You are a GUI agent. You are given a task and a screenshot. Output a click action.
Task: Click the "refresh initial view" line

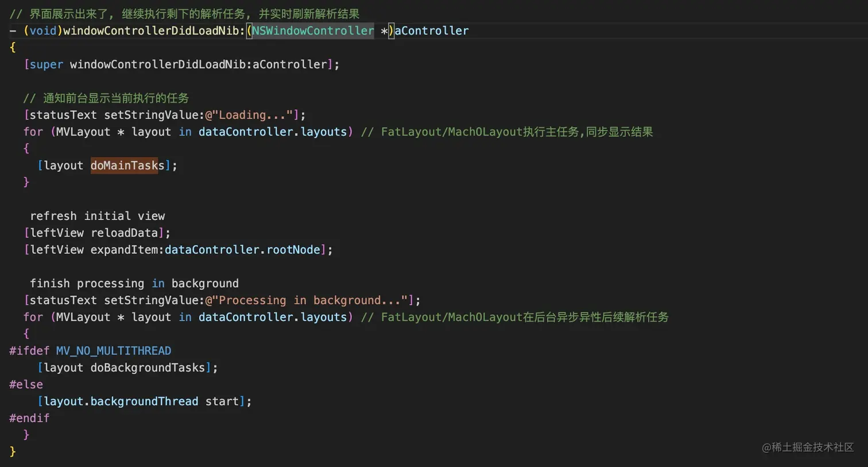pos(97,216)
